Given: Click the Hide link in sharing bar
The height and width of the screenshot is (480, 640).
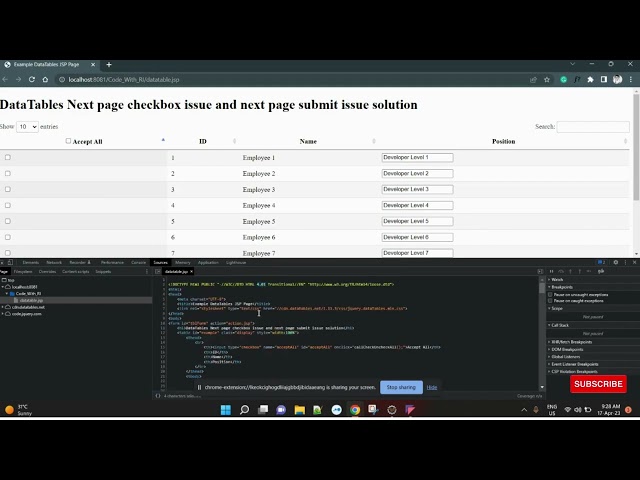Looking at the screenshot, I should 432,387.
